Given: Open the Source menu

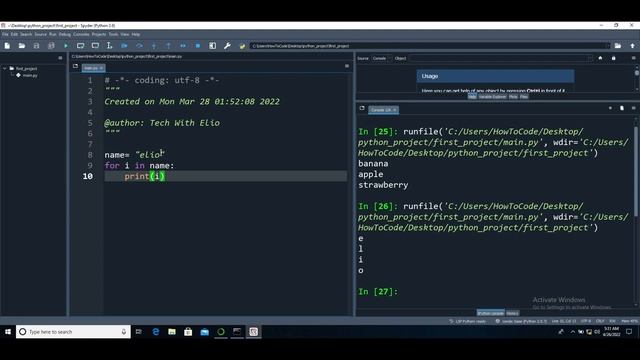Looking at the screenshot, I should (x=40, y=34).
